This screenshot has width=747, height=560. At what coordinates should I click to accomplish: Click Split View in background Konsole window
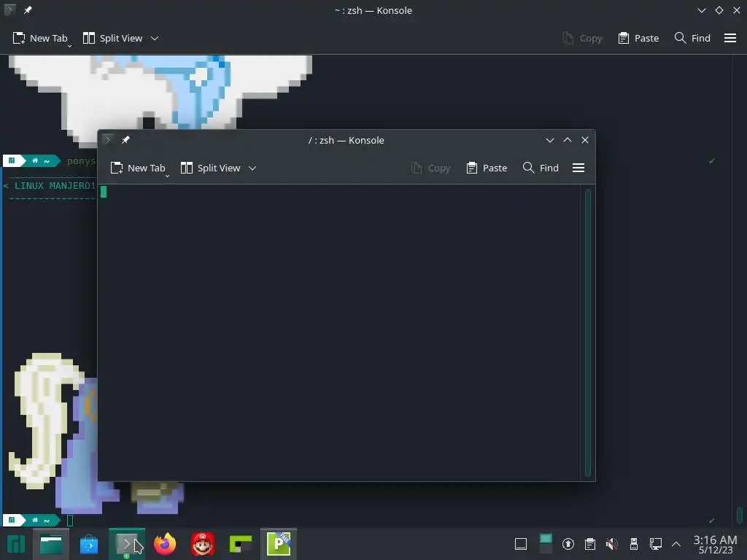(112, 38)
